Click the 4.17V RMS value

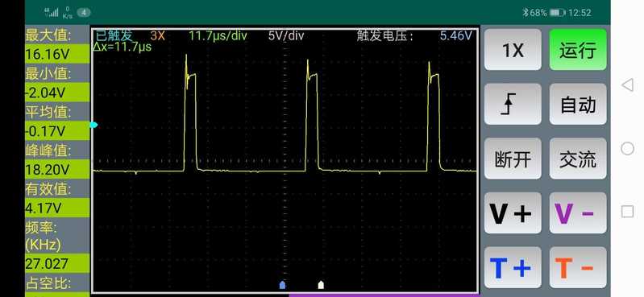coord(43,208)
